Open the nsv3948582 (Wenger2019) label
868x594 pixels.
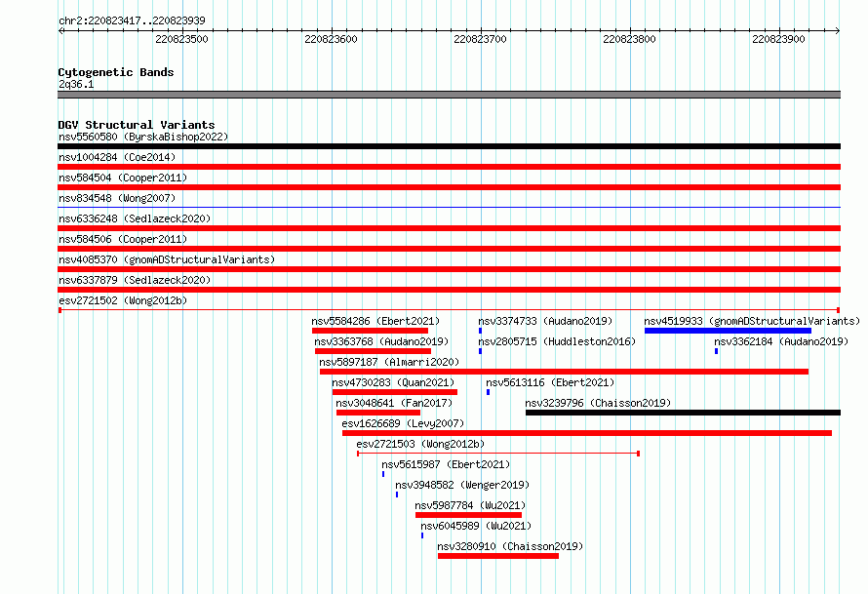pos(462,485)
